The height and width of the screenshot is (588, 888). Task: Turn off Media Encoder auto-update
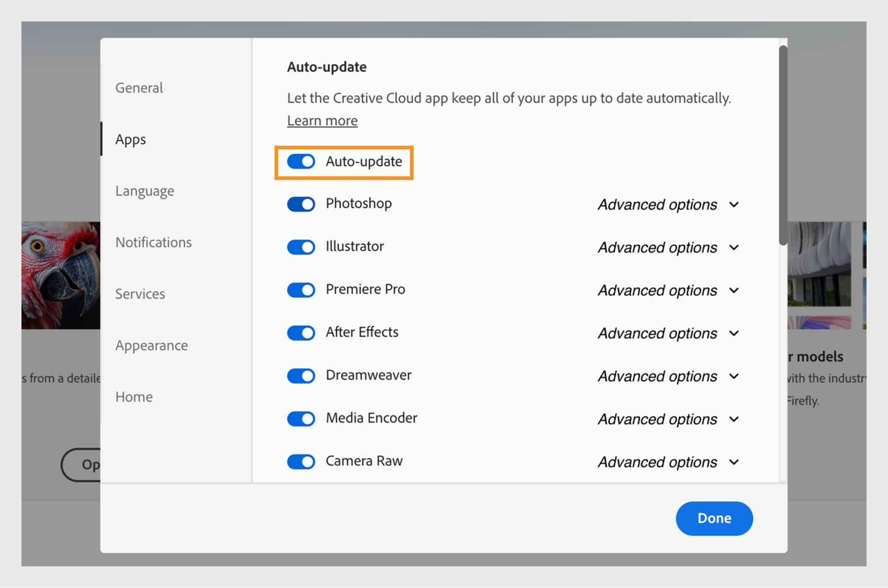[x=301, y=419]
